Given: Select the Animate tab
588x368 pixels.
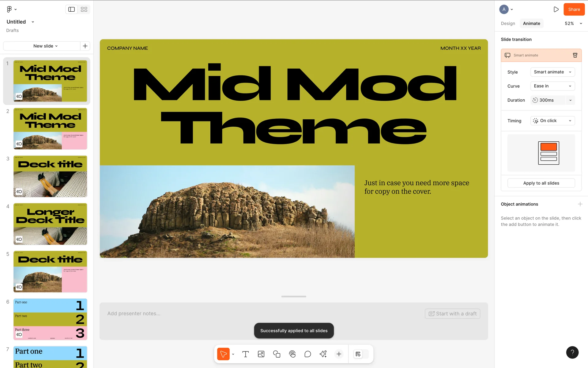Looking at the screenshot, I should point(531,24).
